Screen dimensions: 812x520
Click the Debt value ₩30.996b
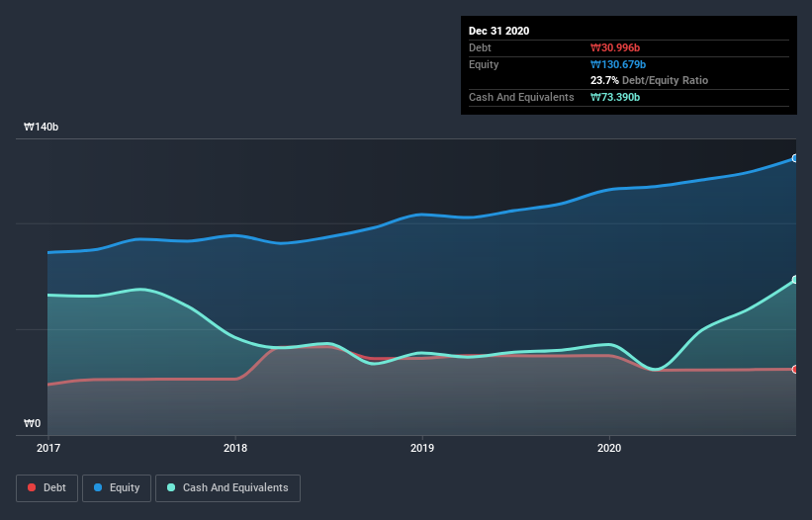click(615, 47)
